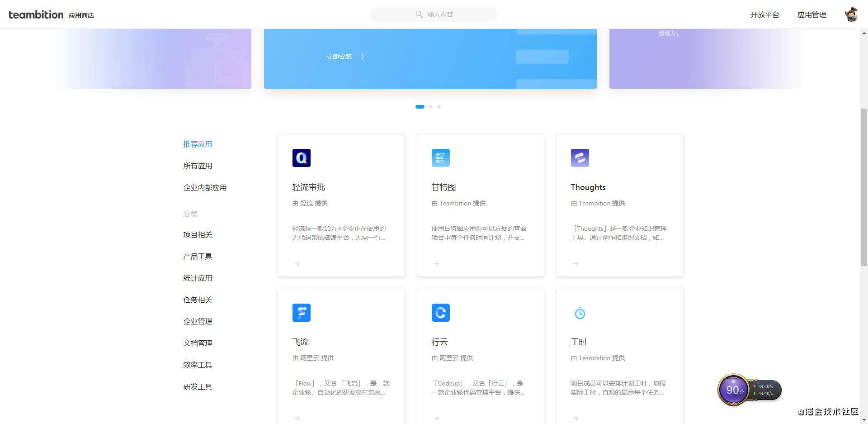Click 甘特图 card description text
This screenshot has height=424, width=868.
click(479, 233)
